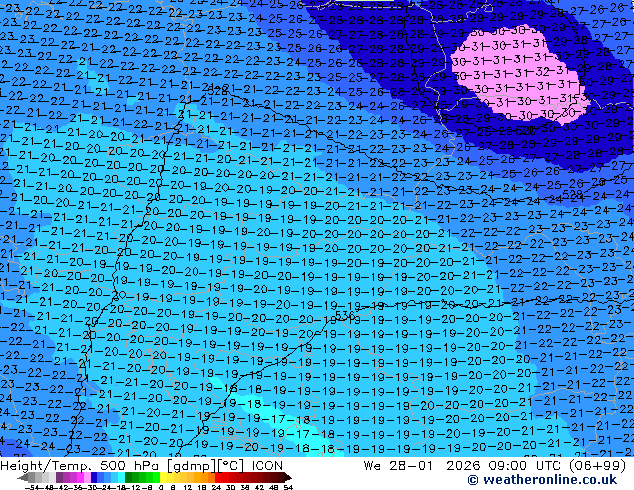This screenshot has width=634, height=490.
Task: Select the dark blue swatch right of -30
Action: point(94,478)
